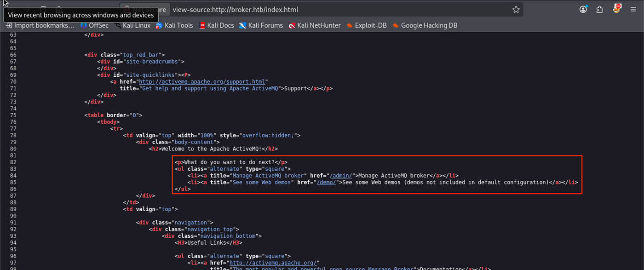Open the Extensions puzzle-piece icon
This screenshot has height=270, width=644.
point(599,9)
